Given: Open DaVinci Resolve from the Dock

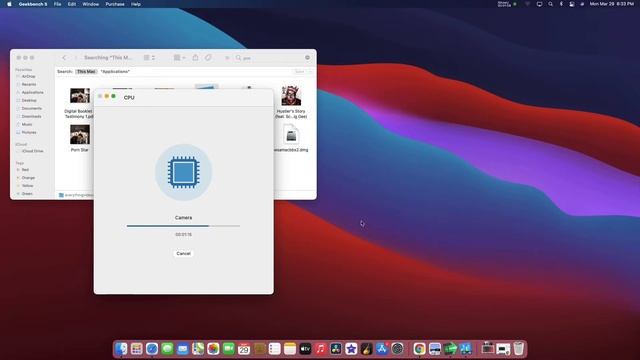Looking at the screenshot, I should (x=336, y=349).
